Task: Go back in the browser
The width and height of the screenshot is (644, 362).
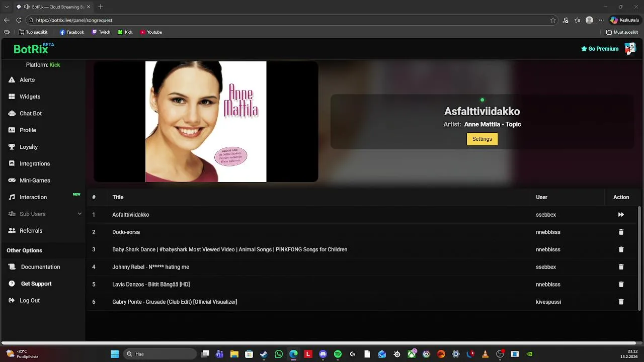Action: pos(7,20)
